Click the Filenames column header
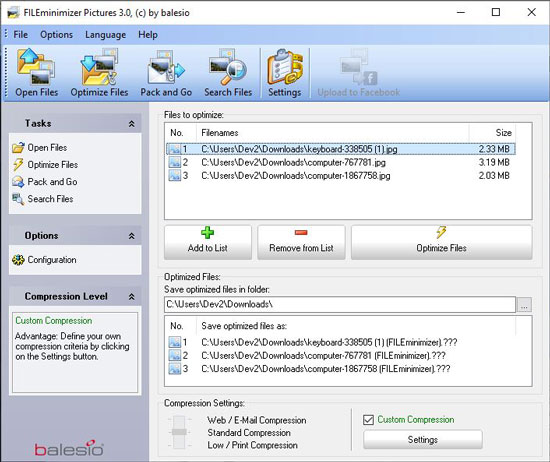Viewport: 550px width, 462px height. tap(333, 133)
